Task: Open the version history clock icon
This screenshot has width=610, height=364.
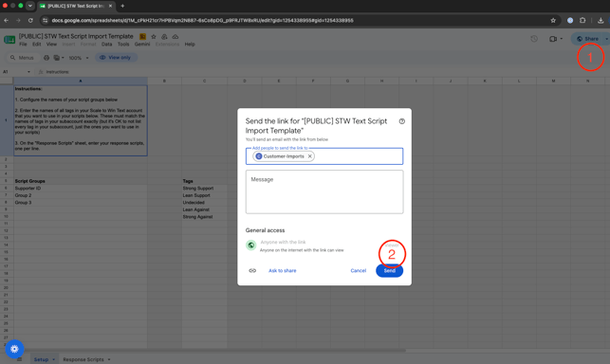Action: point(534,39)
